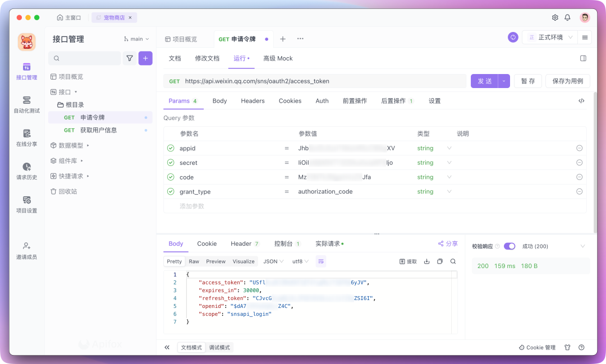Toggle the 校验响应 switch
This screenshot has height=364, width=606.
click(509, 246)
